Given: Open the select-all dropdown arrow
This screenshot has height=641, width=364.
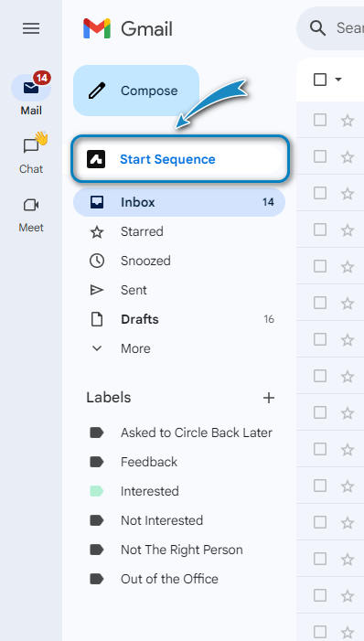Looking at the screenshot, I should coord(338,80).
